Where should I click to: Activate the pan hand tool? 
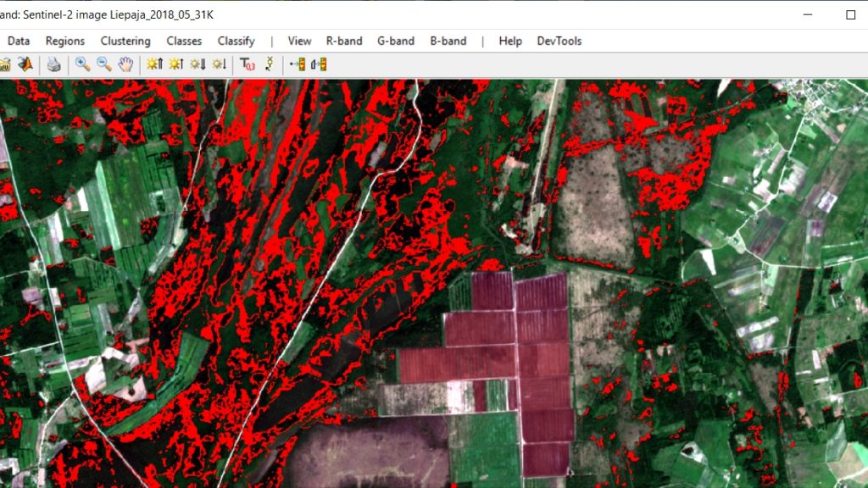(126, 64)
